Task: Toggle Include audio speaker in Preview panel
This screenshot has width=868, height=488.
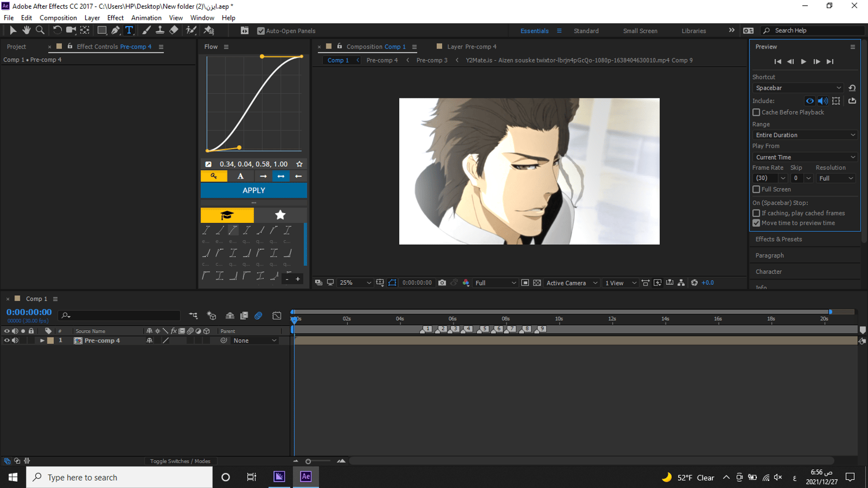Action: [822, 101]
